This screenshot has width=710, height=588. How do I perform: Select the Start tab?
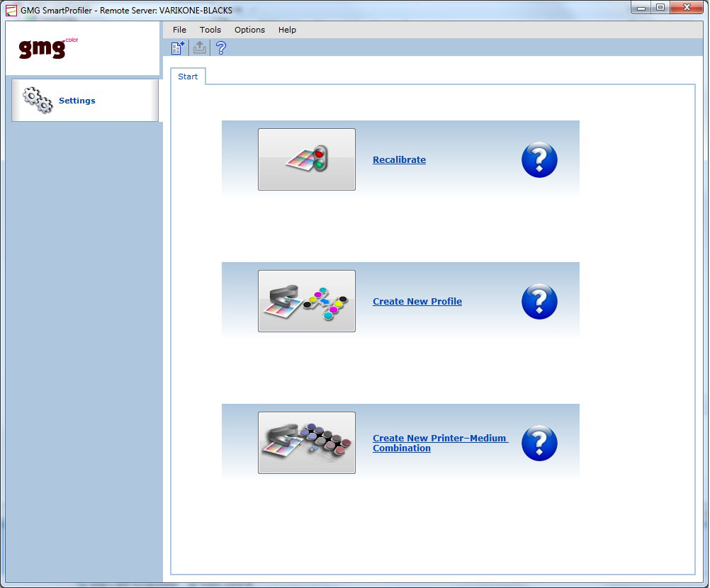188,77
